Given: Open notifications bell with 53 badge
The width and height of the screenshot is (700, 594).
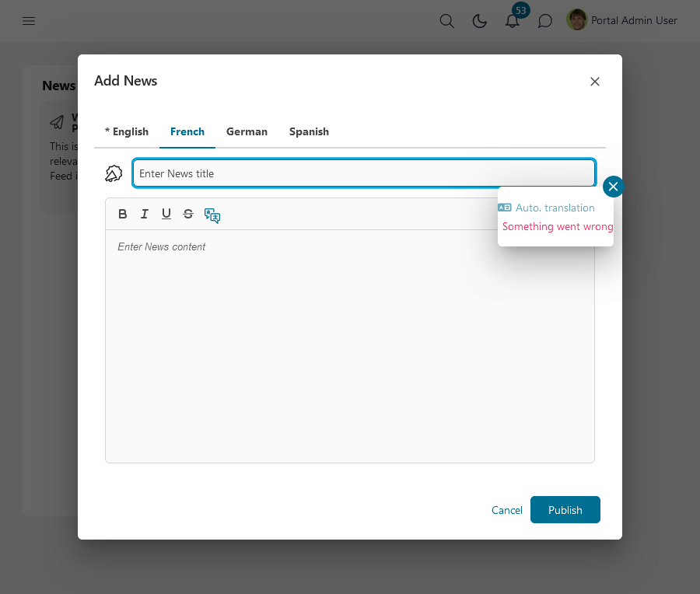Looking at the screenshot, I should [x=513, y=21].
